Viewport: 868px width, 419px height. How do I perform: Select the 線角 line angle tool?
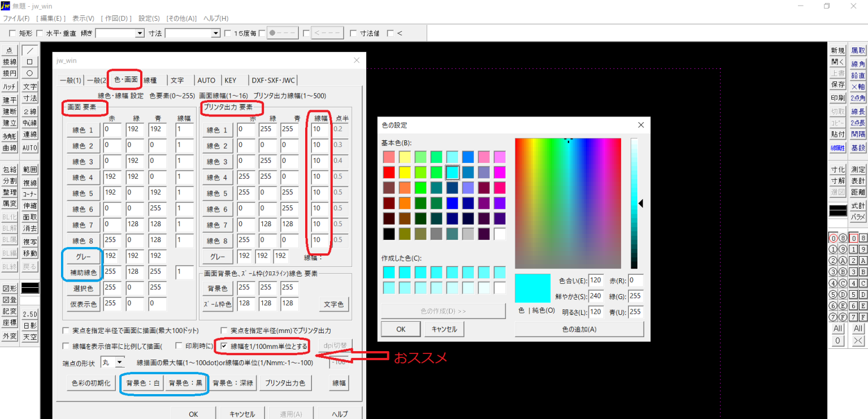(858, 64)
